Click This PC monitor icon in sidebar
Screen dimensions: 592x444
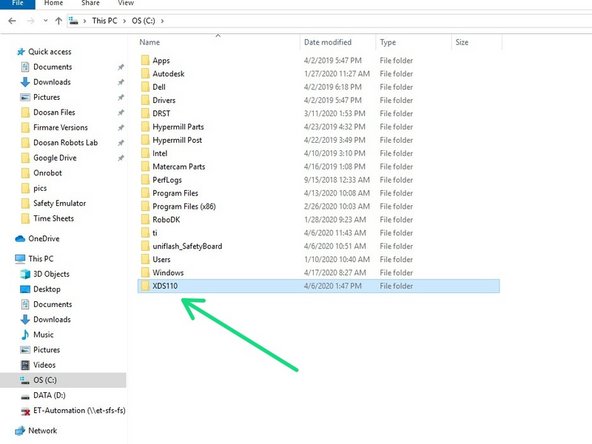pos(20,259)
